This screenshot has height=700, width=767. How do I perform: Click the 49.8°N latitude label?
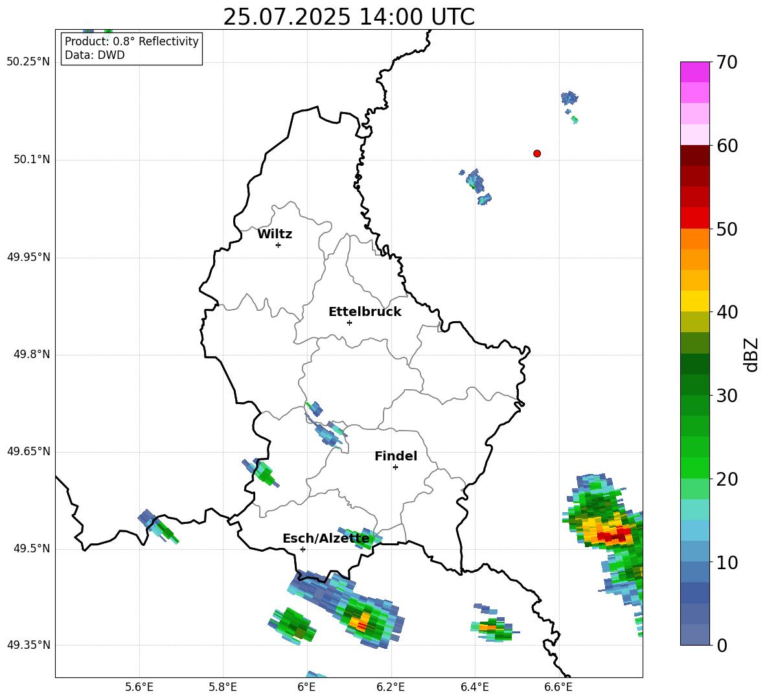32,354
